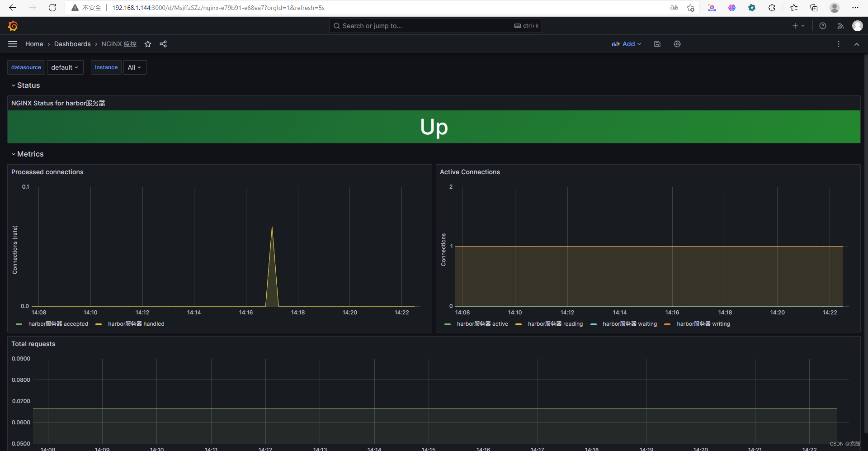
Task: Open the datasource default dropdown
Action: pos(65,67)
